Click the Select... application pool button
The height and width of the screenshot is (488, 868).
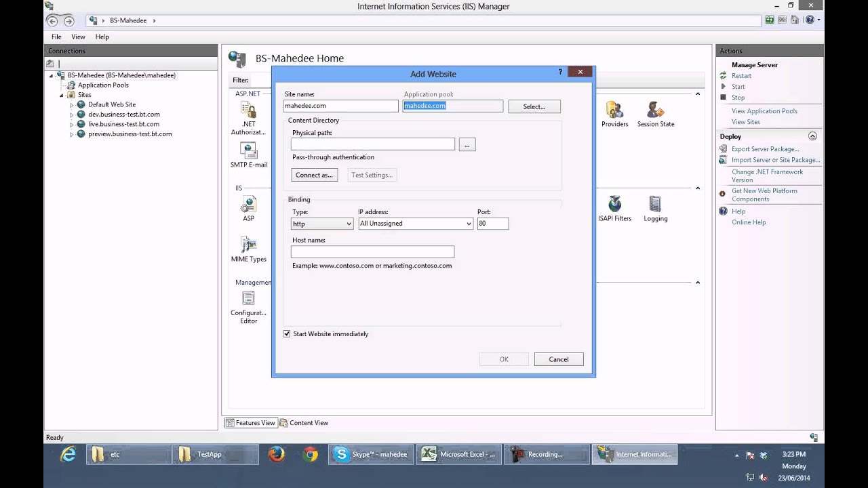534,106
